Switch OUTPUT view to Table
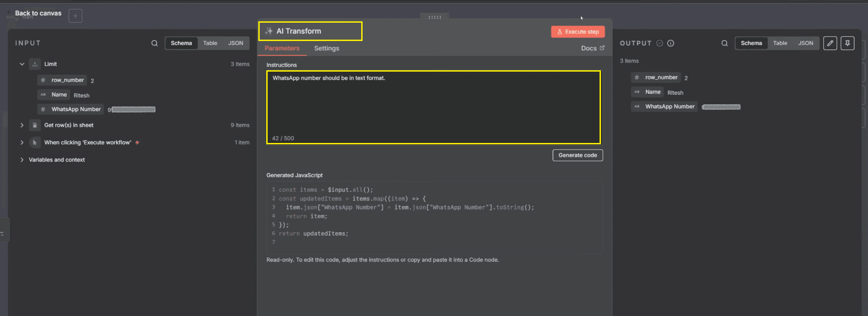 (x=780, y=43)
